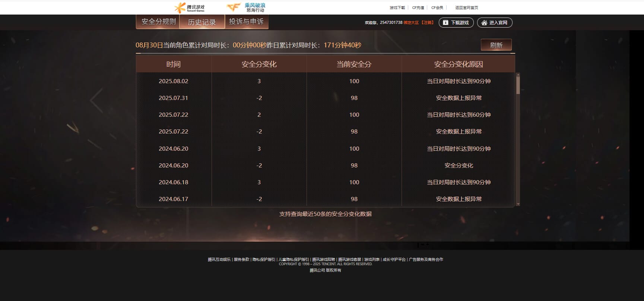This screenshot has width=644, height=301.
Task: Open the 投诉与申诉 tab
Action: 246,22
